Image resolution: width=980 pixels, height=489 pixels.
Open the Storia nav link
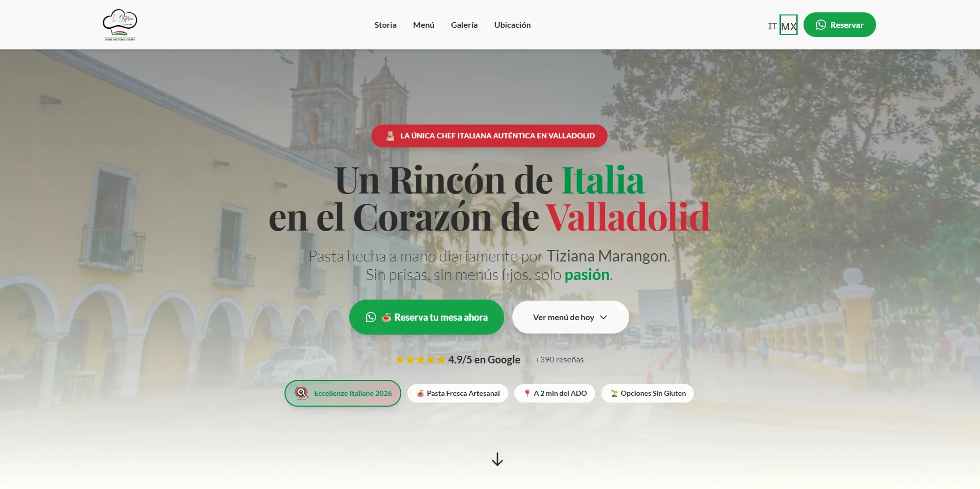coord(385,25)
